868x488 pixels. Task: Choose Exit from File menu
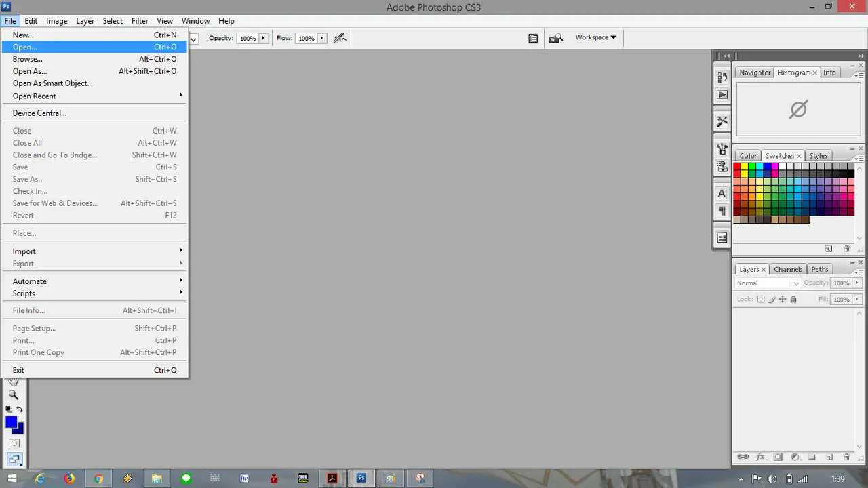tap(94, 370)
